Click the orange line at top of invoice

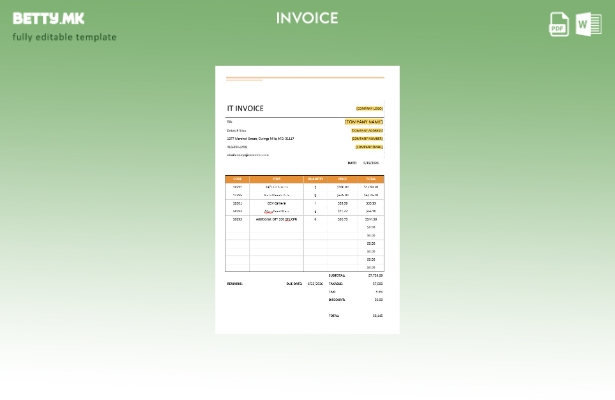tap(304, 77)
